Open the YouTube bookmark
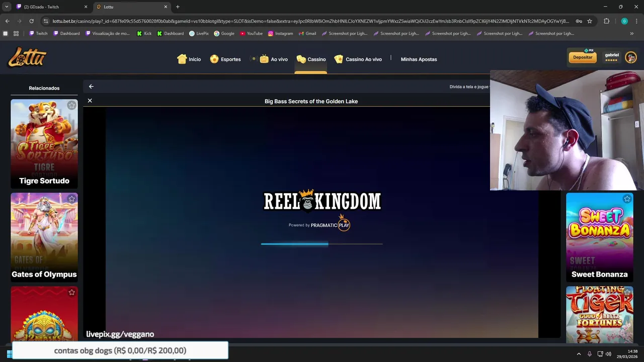 251,34
